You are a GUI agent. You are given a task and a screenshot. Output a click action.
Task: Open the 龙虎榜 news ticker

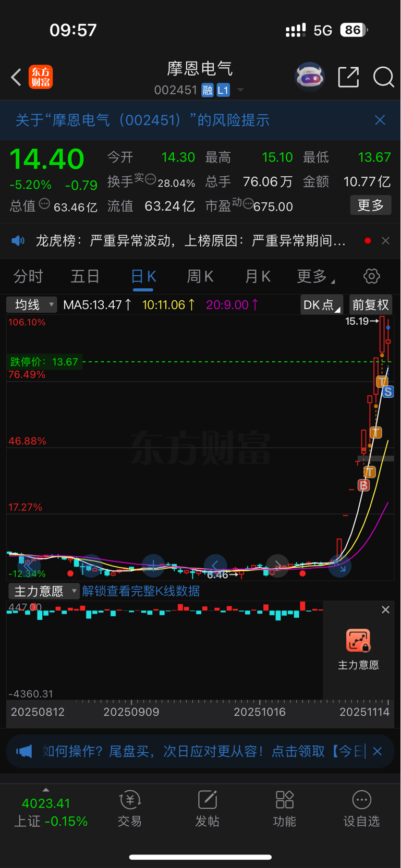(190, 240)
